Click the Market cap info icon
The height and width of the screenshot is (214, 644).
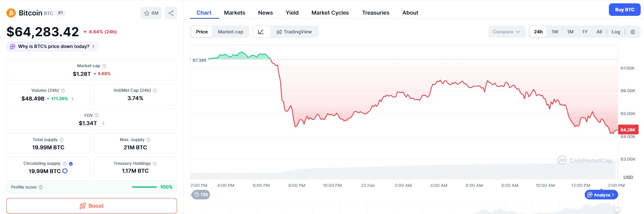point(104,66)
